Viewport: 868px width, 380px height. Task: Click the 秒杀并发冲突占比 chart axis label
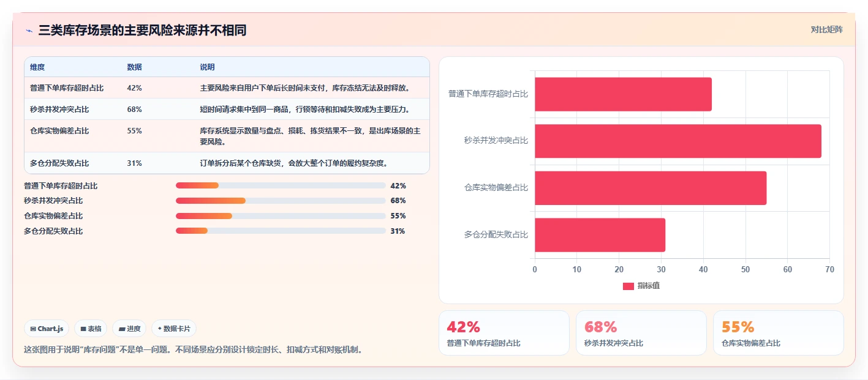(496, 141)
